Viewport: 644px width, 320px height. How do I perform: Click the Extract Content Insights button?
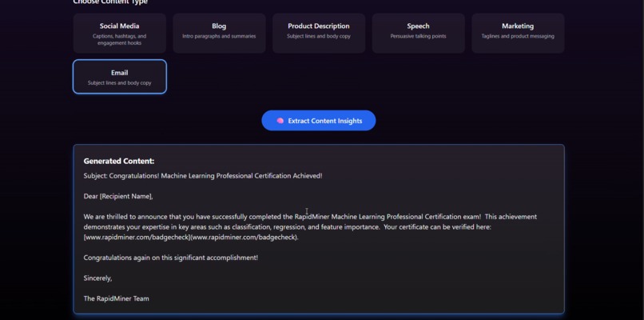tap(318, 121)
